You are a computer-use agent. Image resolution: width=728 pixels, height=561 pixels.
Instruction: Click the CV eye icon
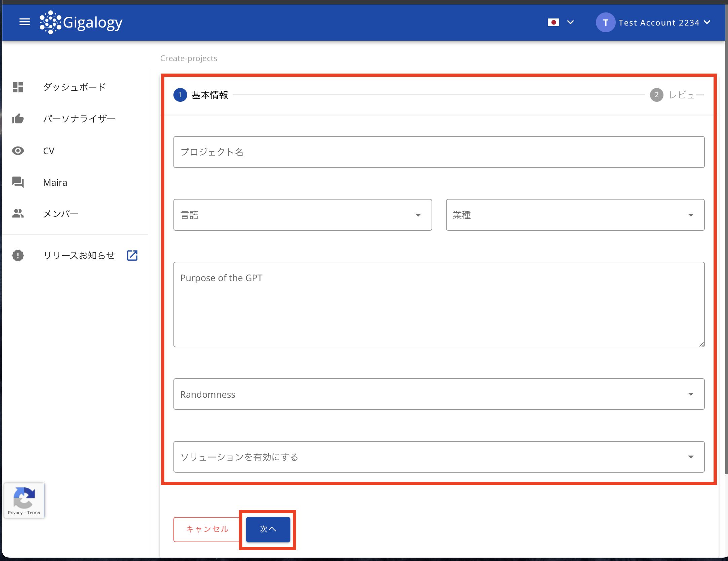(18, 150)
